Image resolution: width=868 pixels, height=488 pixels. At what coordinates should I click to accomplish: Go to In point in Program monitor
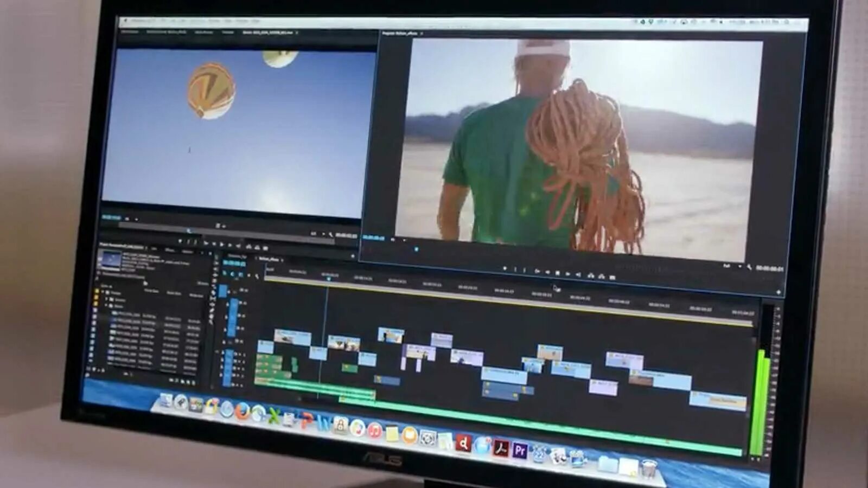[537, 271]
